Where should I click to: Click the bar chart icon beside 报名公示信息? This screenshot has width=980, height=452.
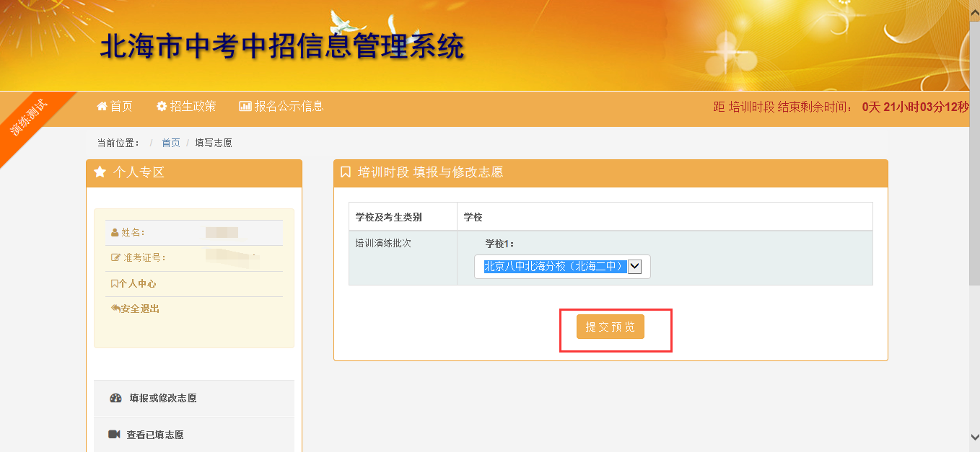point(245,107)
